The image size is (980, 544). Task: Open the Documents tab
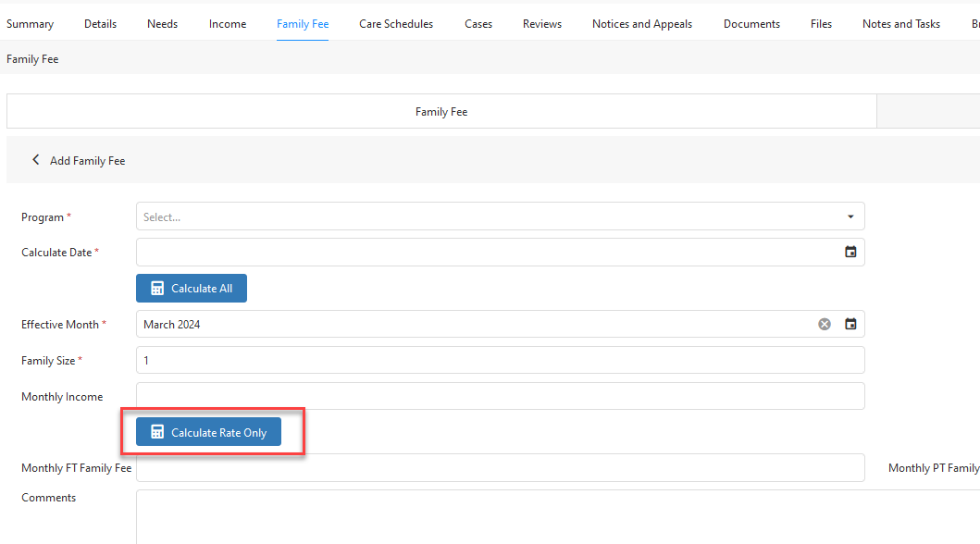[751, 24]
